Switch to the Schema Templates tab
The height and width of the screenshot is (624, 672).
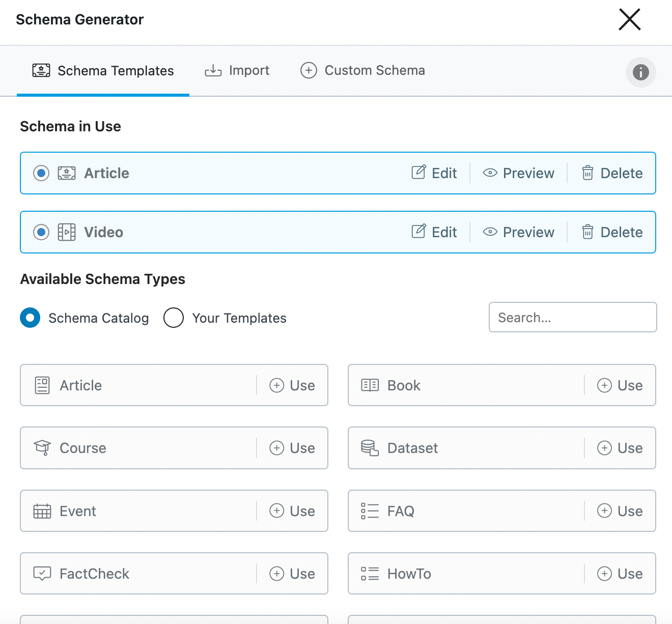[x=103, y=71]
